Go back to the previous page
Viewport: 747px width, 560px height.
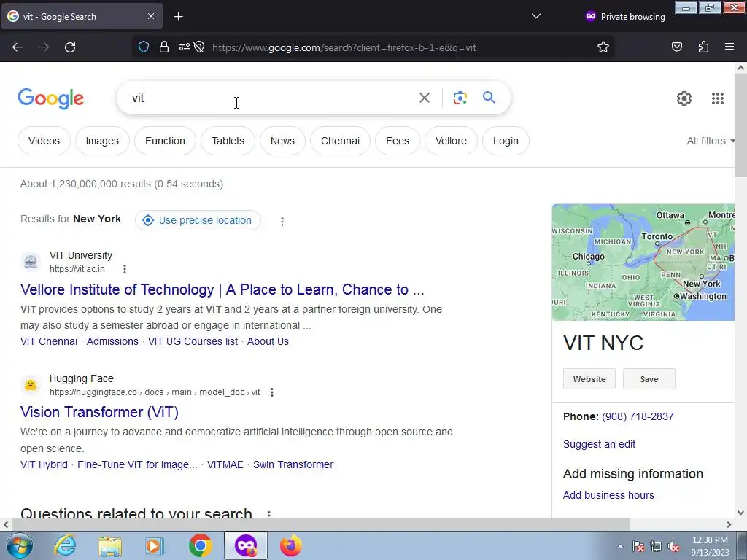(x=18, y=47)
